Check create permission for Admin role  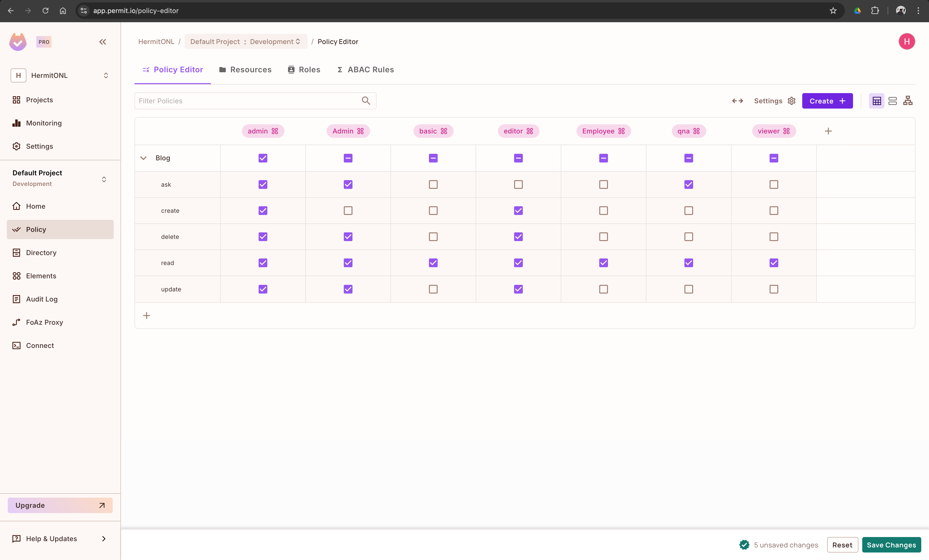348,211
